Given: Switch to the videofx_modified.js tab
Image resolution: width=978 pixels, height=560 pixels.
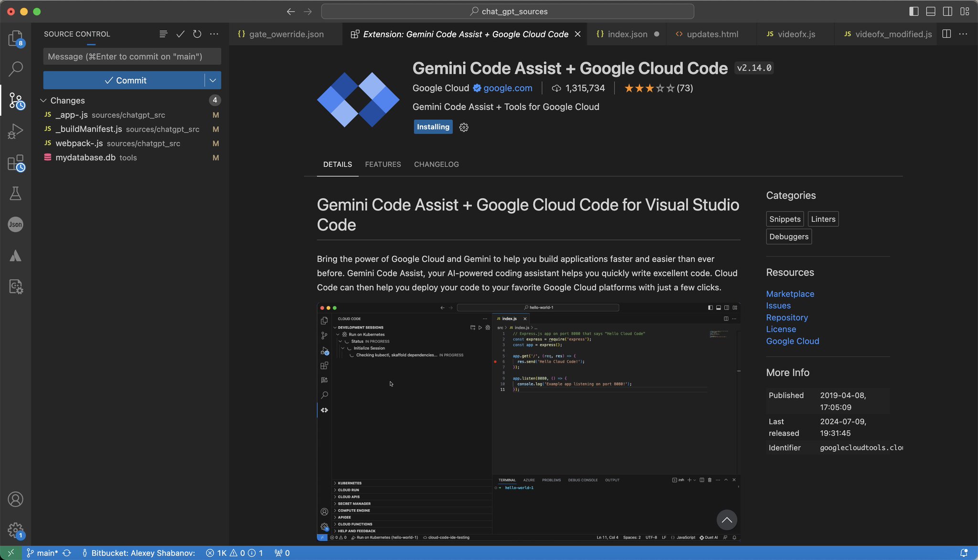Looking at the screenshot, I should 887,34.
